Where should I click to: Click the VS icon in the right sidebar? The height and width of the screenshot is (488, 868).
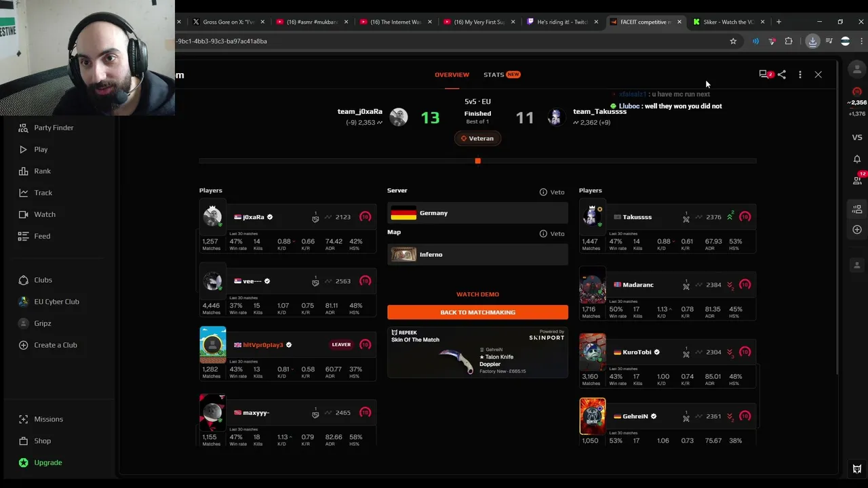point(857,137)
